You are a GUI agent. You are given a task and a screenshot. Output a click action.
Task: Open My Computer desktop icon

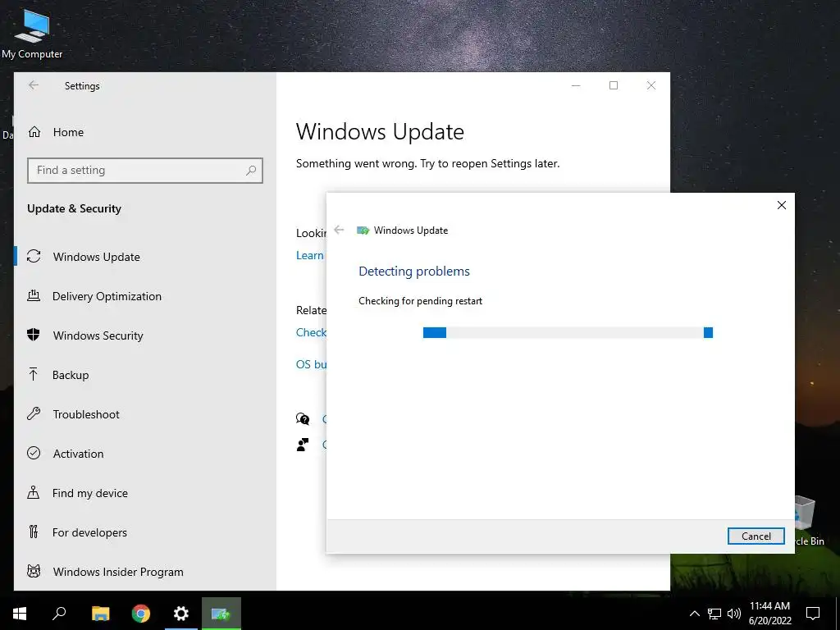point(32,33)
